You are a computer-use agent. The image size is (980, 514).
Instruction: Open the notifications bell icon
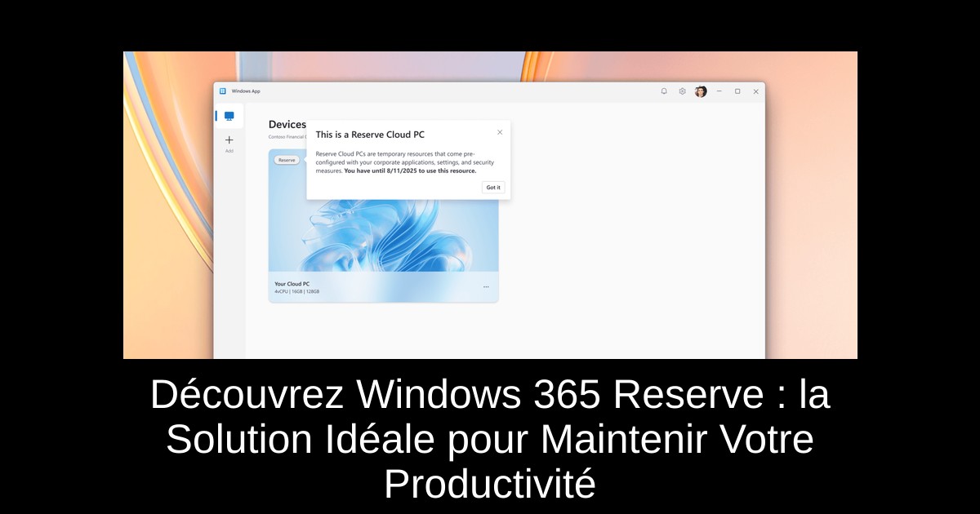click(664, 91)
